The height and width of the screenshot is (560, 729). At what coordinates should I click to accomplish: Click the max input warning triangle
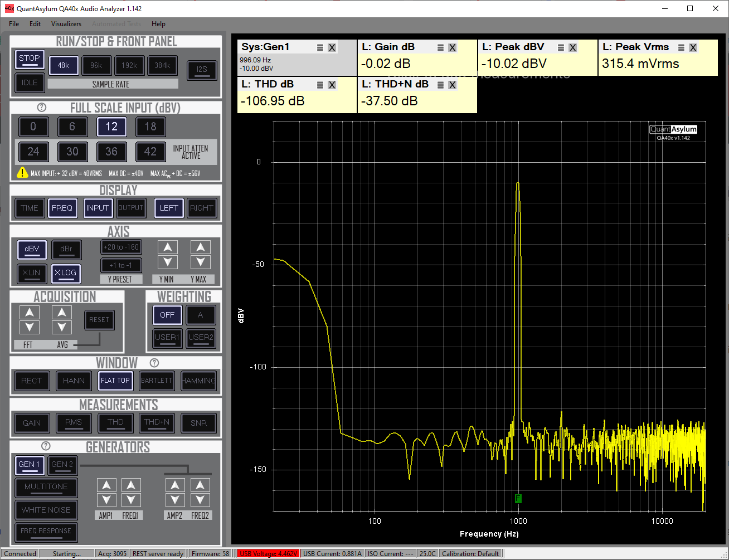[x=22, y=173]
